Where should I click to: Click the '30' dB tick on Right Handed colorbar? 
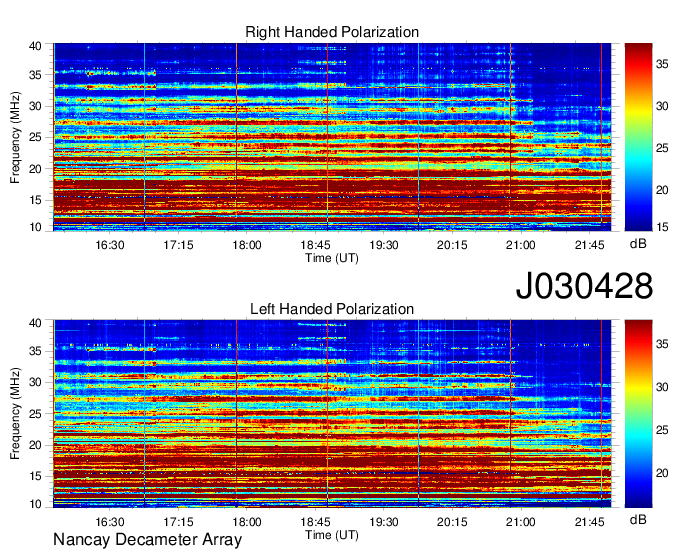(662, 106)
